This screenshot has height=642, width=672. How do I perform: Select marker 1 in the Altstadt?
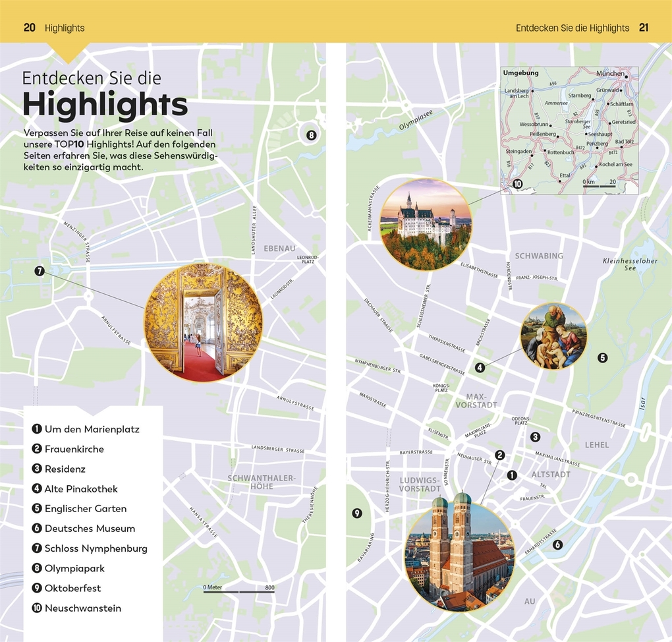(512, 475)
